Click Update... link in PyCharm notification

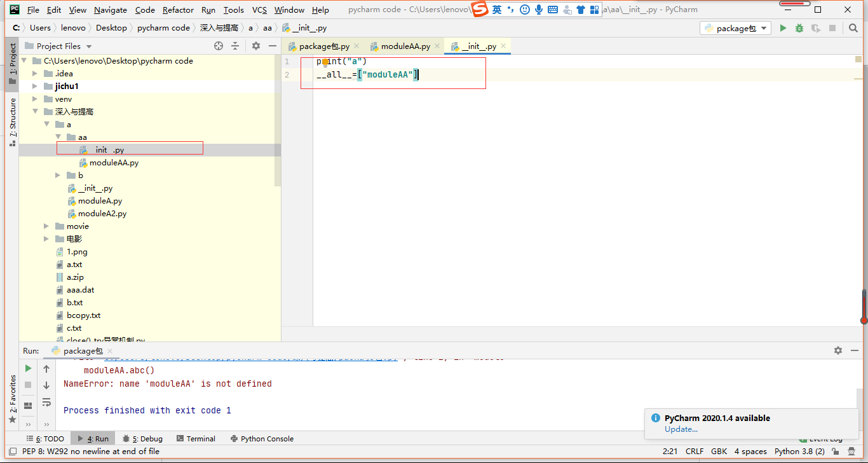[681, 429]
